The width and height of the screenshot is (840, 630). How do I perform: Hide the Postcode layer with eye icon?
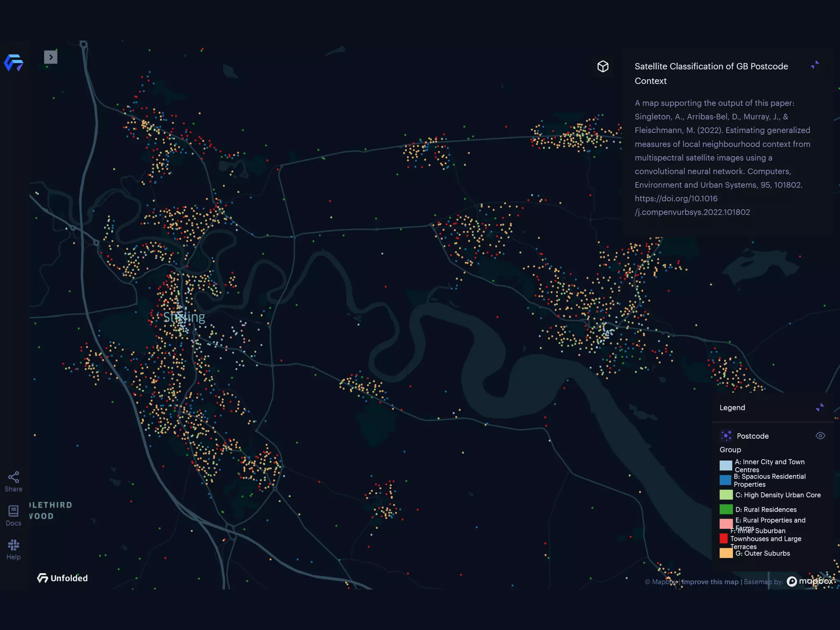point(820,436)
